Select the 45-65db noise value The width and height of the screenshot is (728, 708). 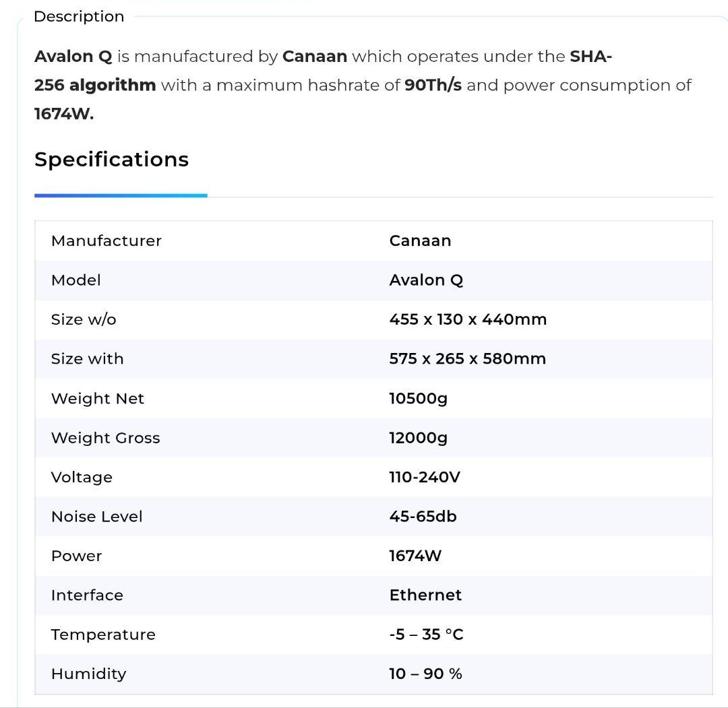click(x=423, y=517)
